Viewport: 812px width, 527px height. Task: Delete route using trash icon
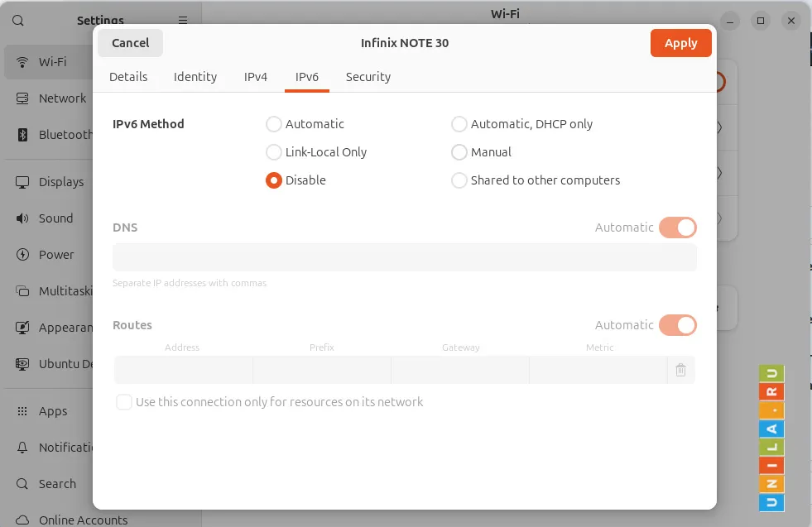[x=680, y=371]
